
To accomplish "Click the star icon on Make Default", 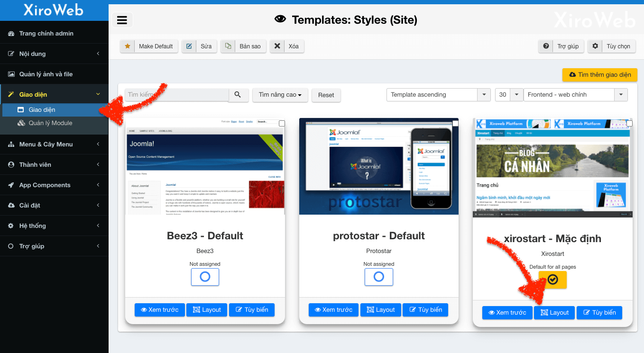I will tap(127, 46).
